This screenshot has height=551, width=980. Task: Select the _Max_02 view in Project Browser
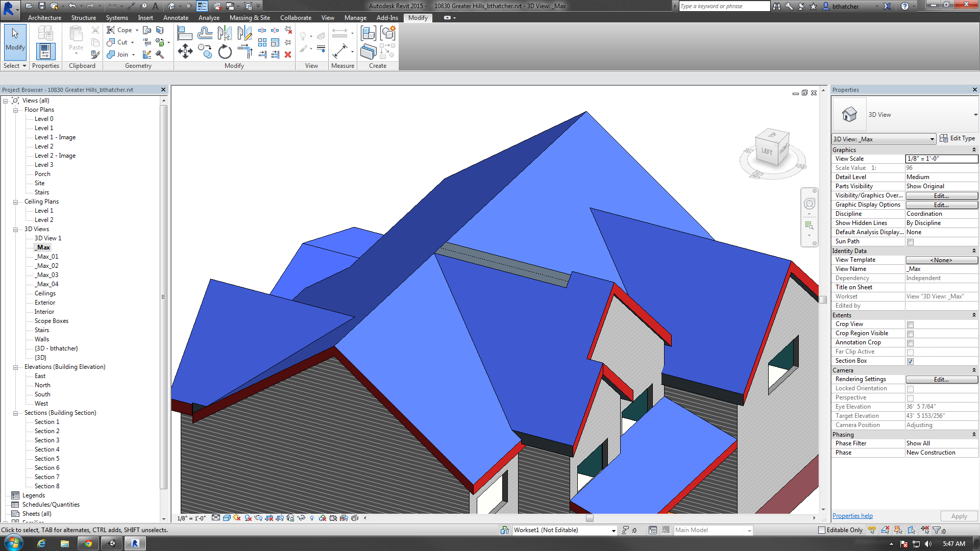tap(46, 266)
